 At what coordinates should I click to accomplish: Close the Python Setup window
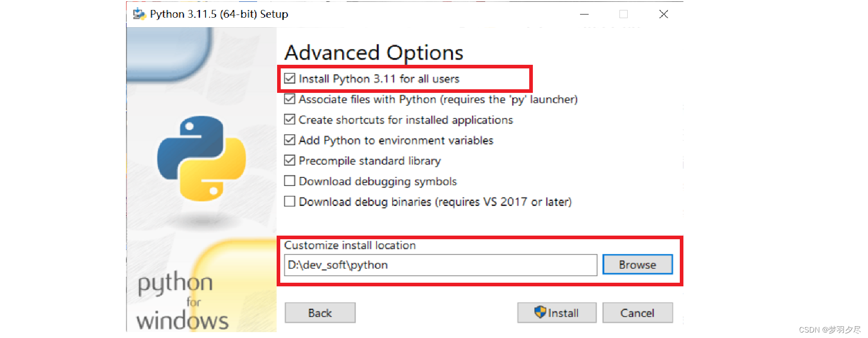pos(663,14)
